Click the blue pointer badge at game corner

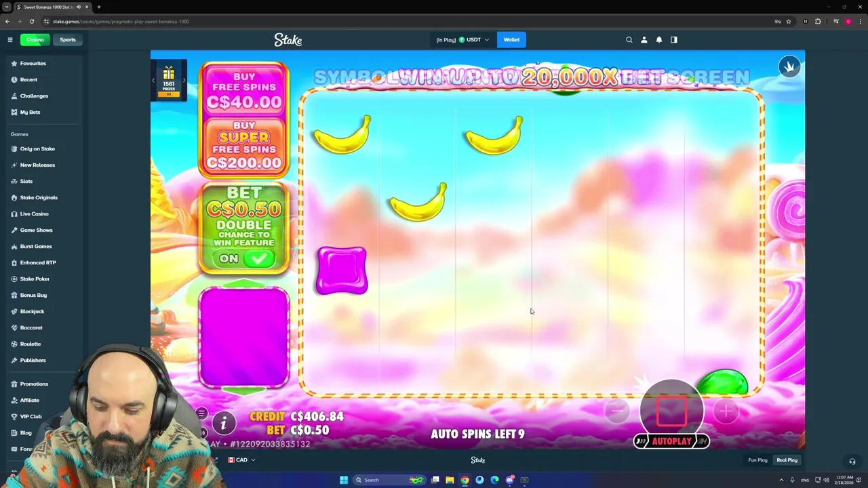(789, 66)
